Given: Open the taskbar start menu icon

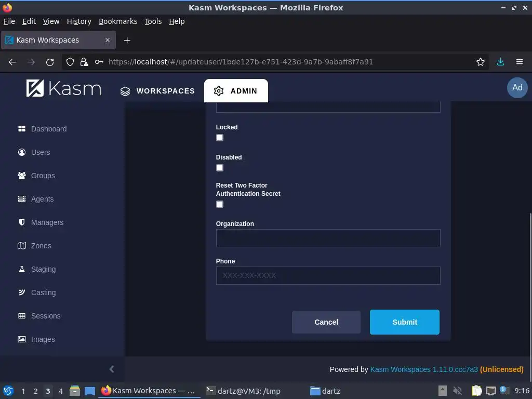Looking at the screenshot, I should (8, 391).
